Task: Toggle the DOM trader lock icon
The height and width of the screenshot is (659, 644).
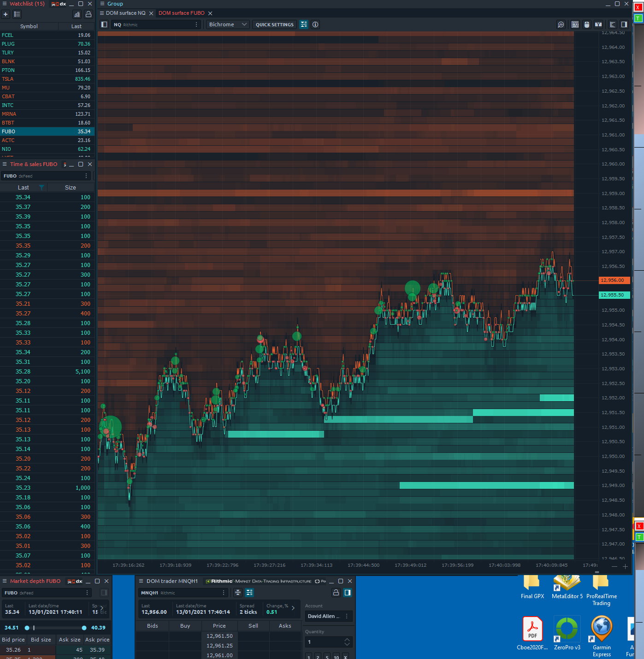Action: point(336,593)
